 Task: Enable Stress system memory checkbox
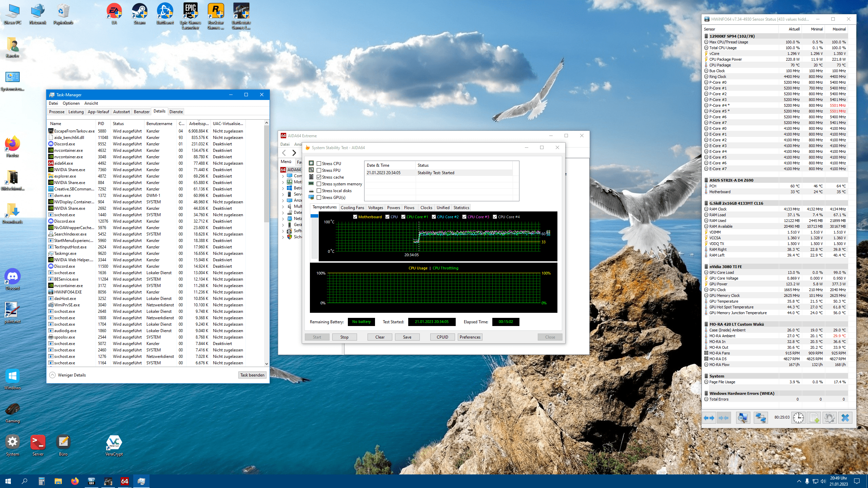(319, 184)
